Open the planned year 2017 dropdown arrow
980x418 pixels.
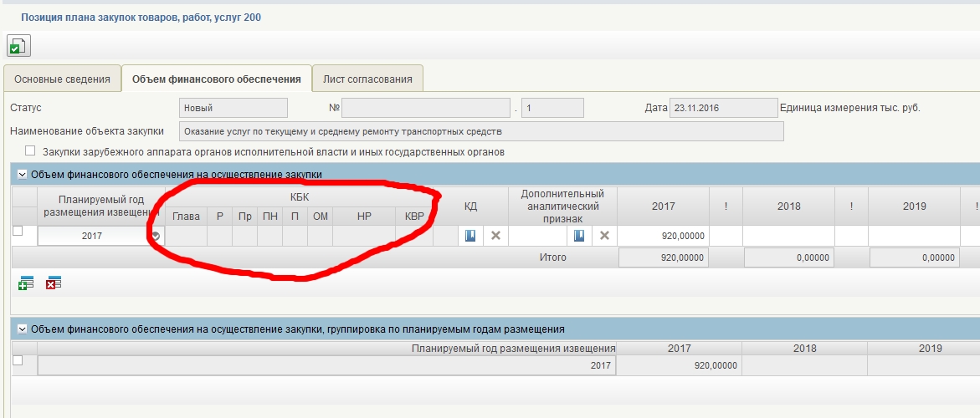point(155,237)
